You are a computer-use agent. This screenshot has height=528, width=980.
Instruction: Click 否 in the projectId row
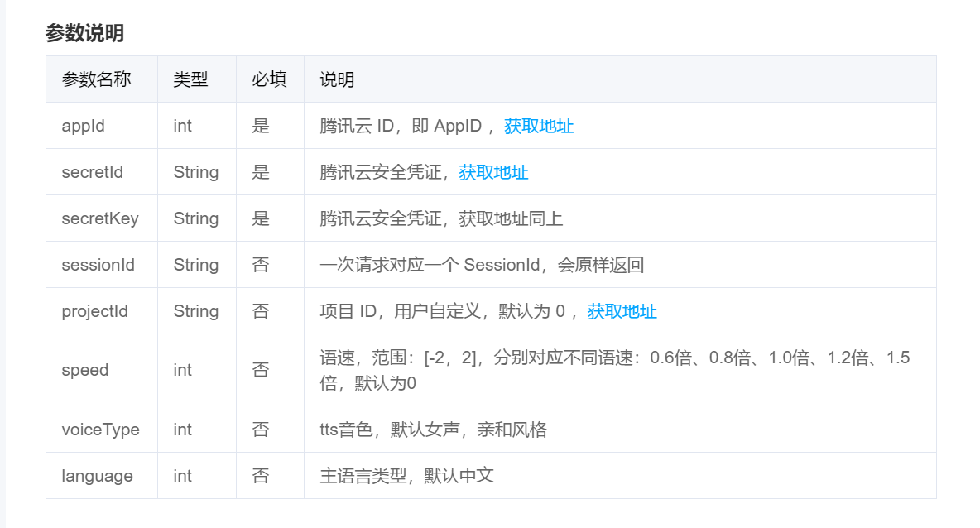coord(261,311)
